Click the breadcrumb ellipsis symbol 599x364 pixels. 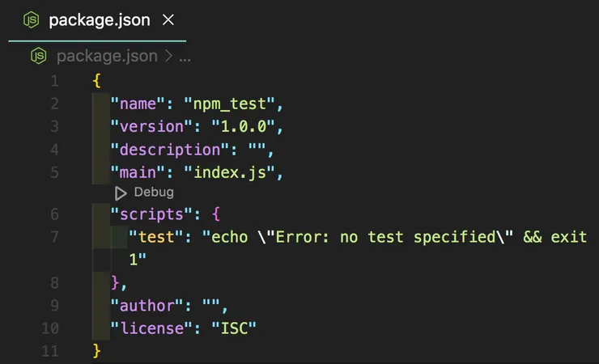185,57
